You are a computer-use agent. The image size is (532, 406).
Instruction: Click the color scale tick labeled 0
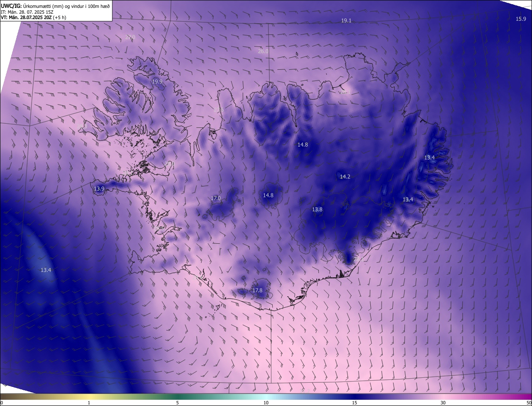(x=2, y=403)
